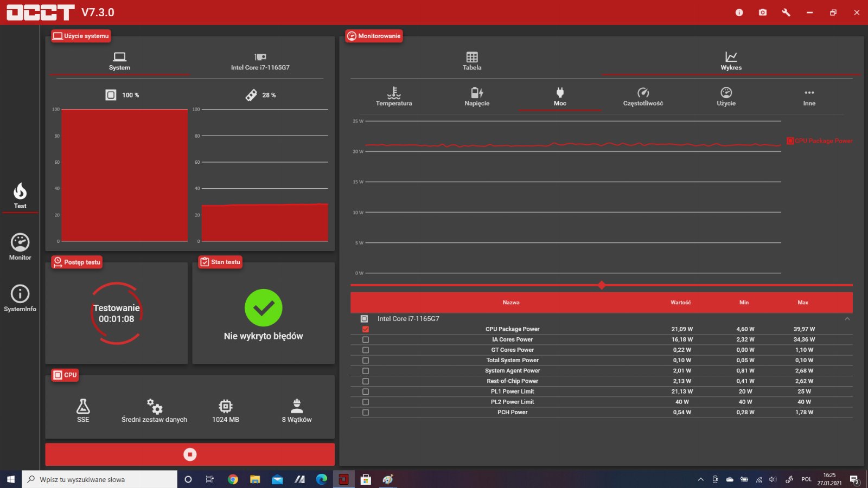Viewport: 868px width, 488px height.
Task: Show Użycie usage graphs
Action: (x=726, y=97)
